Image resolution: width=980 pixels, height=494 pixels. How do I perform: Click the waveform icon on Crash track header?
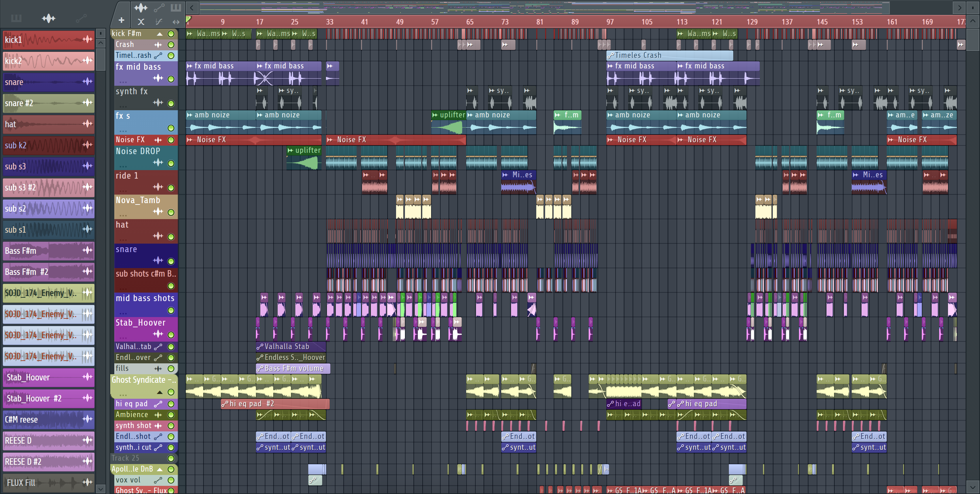(158, 45)
